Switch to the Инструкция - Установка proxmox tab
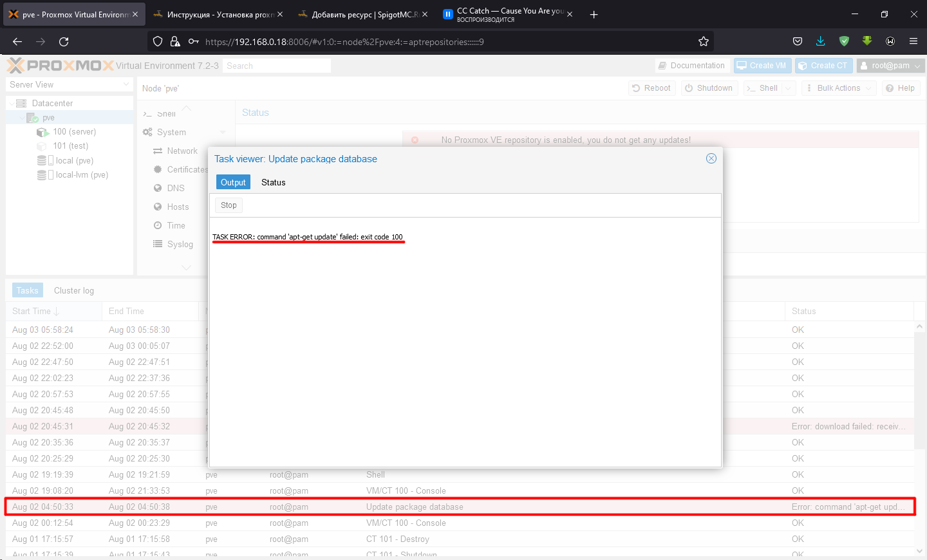Screen dimensions: 927x560 click(x=219, y=14)
